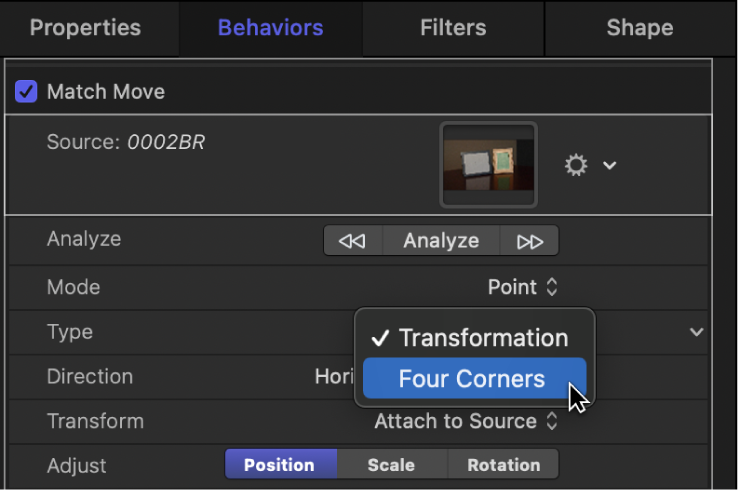Choose Four Corners from the menu
The image size is (739, 492).
pyautogui.click(x=472, y=379)
